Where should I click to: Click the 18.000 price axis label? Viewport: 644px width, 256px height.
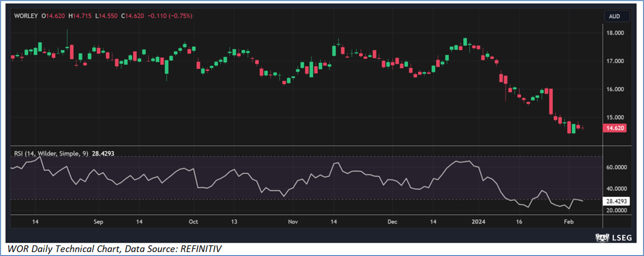(616, 33)
